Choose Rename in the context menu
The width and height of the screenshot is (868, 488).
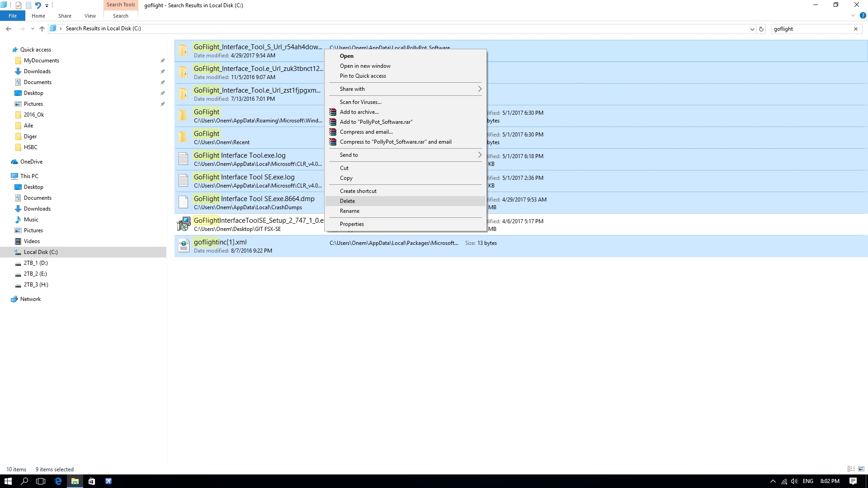pos(405,211)
